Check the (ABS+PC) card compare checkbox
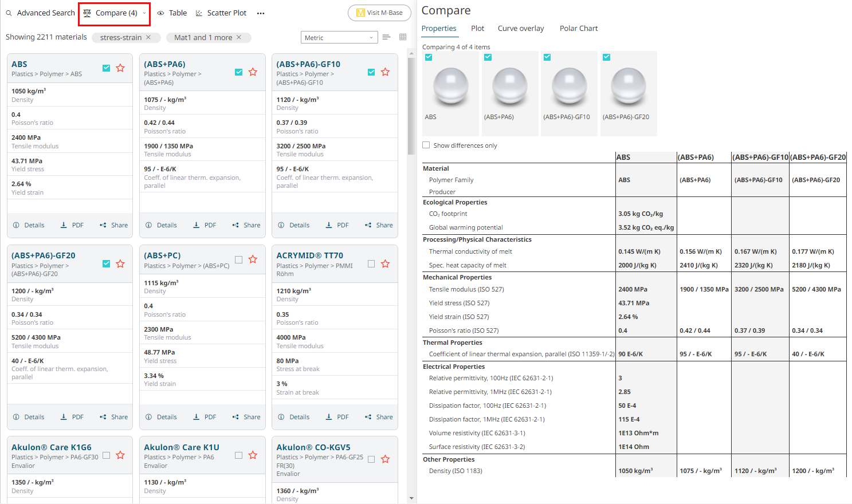 [x=239, y=259]
